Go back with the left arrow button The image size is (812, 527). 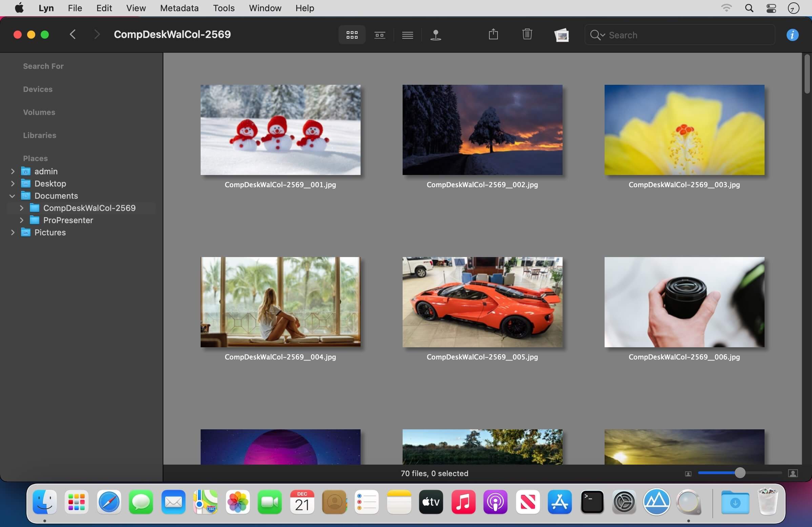click(73, 35)
